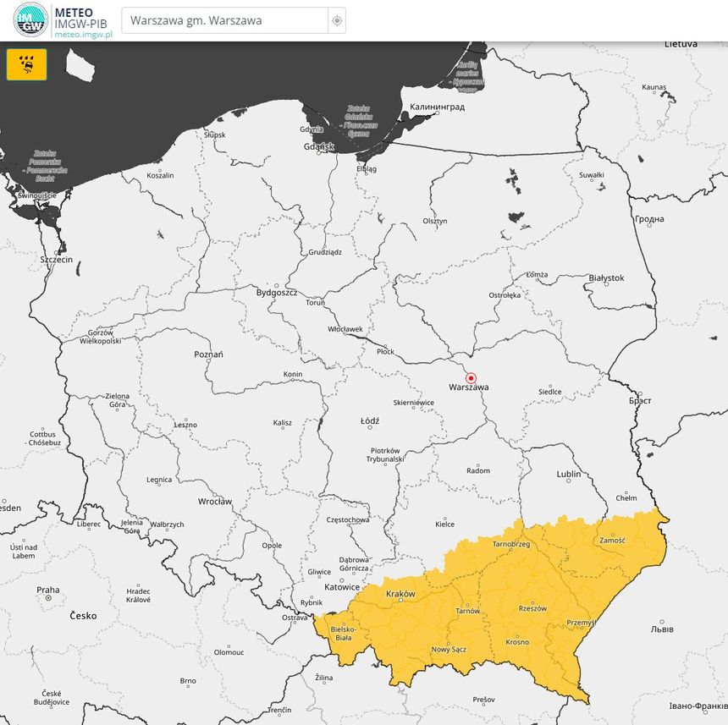728x725 pixels.
Task: Click the geolocation target icon
Action: coord(337,21)
